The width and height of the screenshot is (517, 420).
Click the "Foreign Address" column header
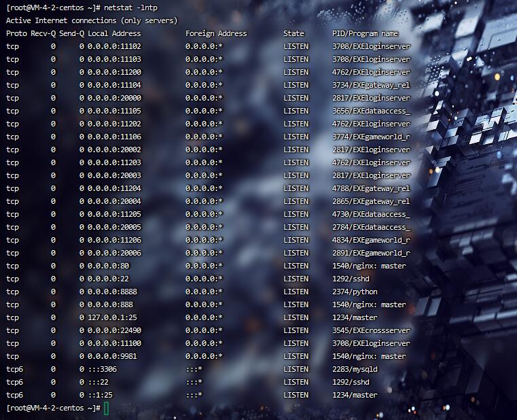click(216, 33)
